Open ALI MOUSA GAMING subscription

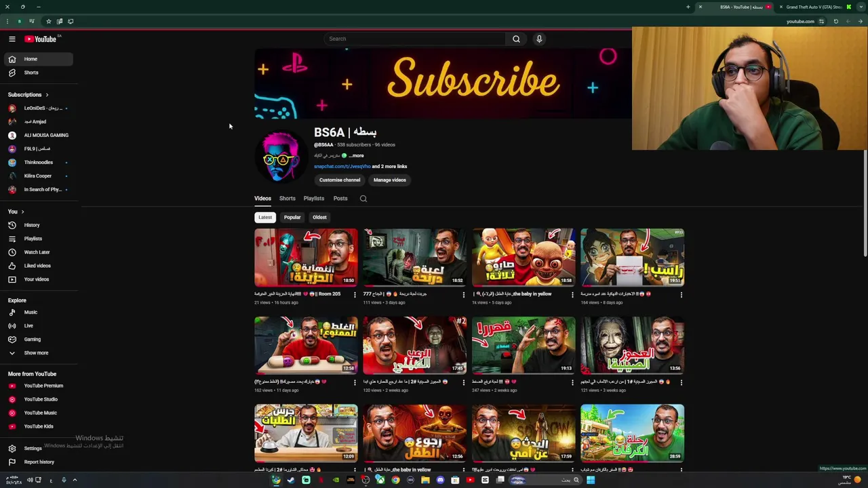point(37,136)
